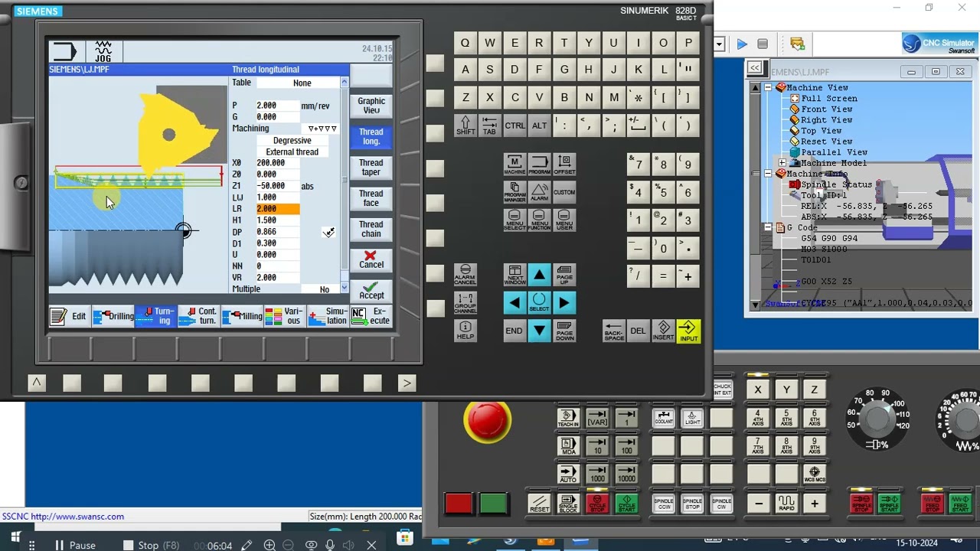This screenshot has width=980, height=551.
Task: Collapse the Machine Info tree node
Action: tap(768, 174)
